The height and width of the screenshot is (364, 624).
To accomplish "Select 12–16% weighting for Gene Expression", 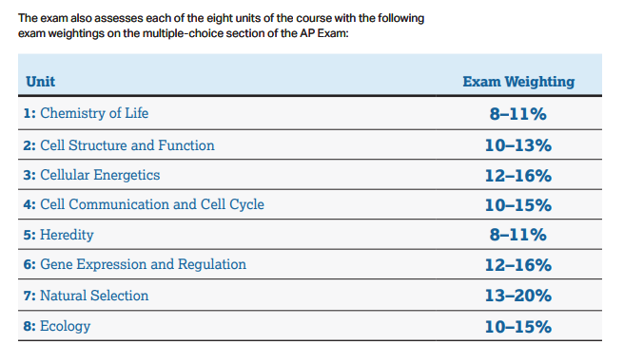I will pyautogui.click(x=518, y=265).
